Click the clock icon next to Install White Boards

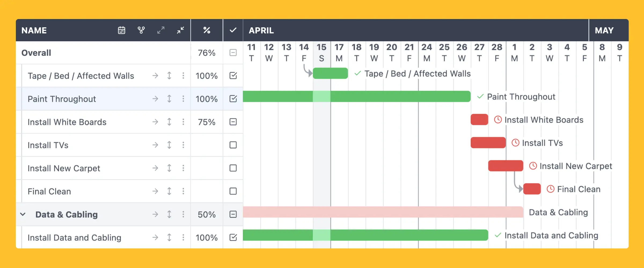(x=498, y=120)
